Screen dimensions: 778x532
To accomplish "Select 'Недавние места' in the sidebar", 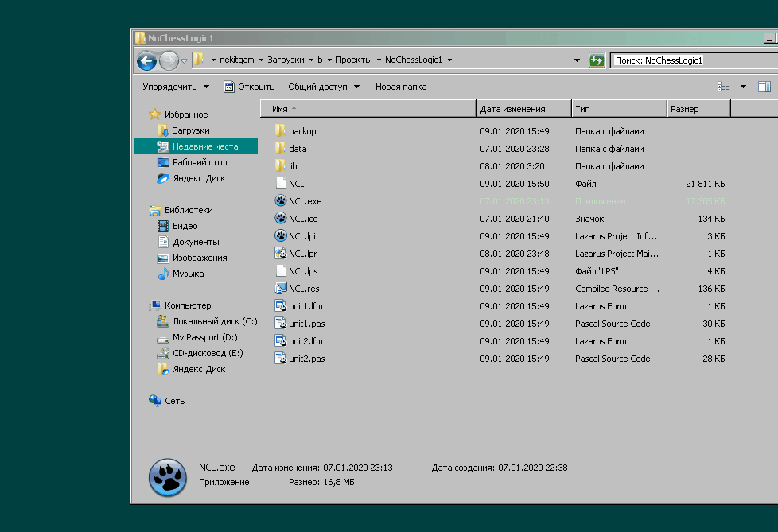I will click(196, 146).
